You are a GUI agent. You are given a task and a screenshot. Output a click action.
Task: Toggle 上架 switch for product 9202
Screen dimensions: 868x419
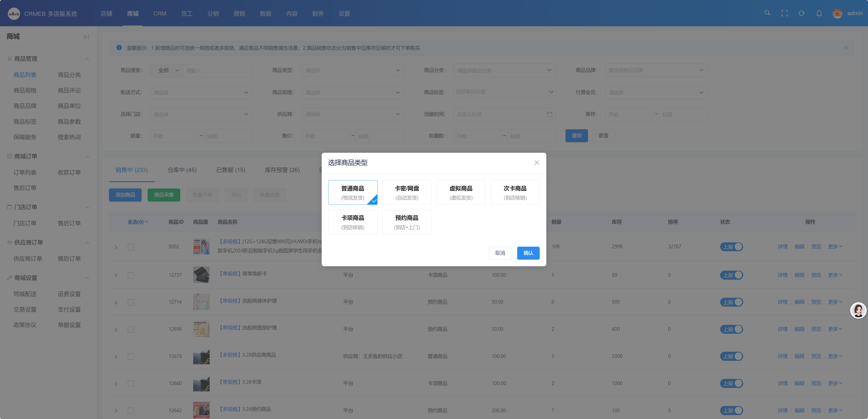pyautogui.click(x=731, y=247)
